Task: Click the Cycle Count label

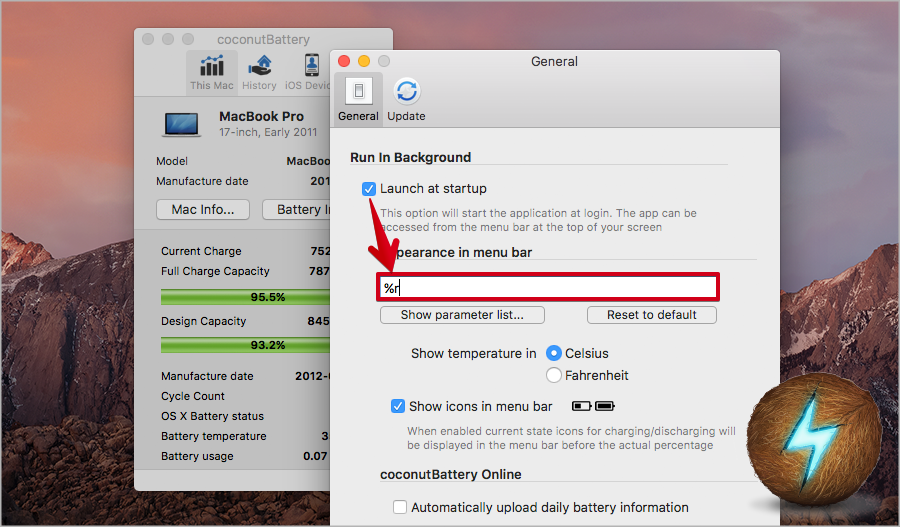Action: (x=193, y=396)
